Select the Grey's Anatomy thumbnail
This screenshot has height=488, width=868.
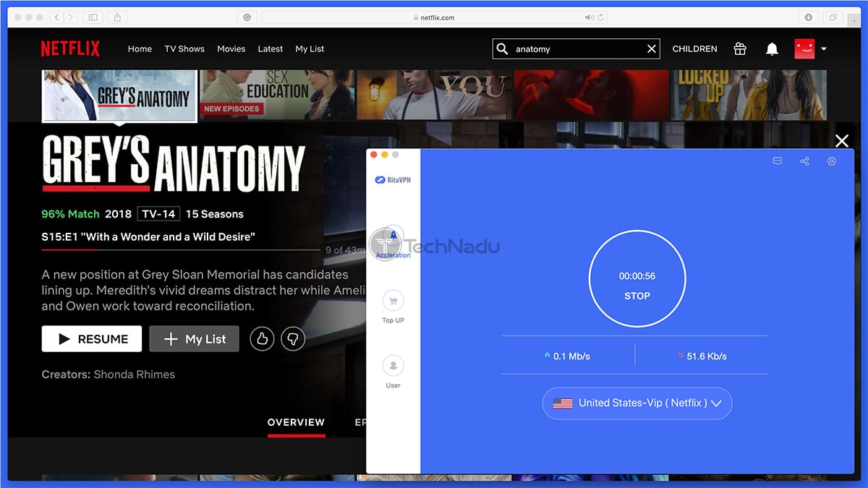point(119,95)
